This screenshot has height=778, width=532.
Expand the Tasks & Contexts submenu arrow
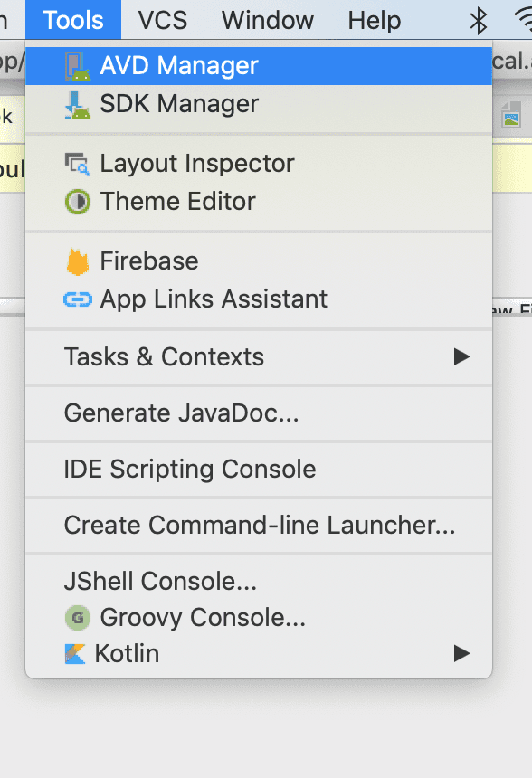tap(461, 356)
